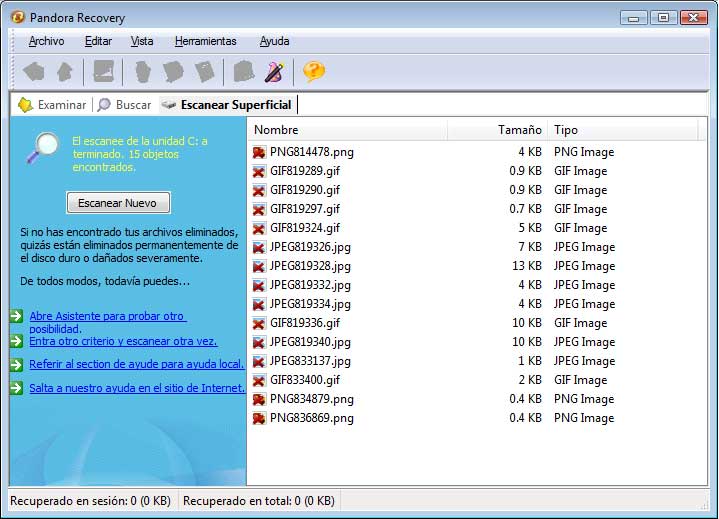
Task: Click the icon of GIF819289.gif
Action: [259, 171]
